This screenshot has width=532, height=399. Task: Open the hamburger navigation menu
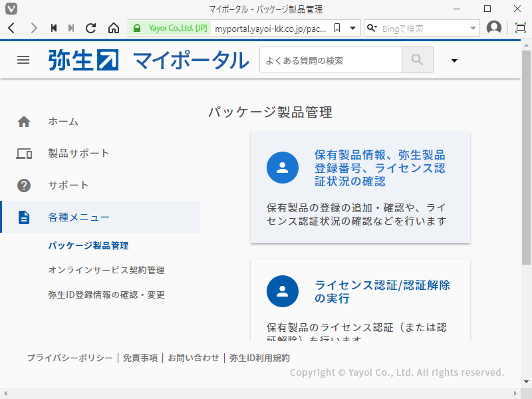coord(23,60)
